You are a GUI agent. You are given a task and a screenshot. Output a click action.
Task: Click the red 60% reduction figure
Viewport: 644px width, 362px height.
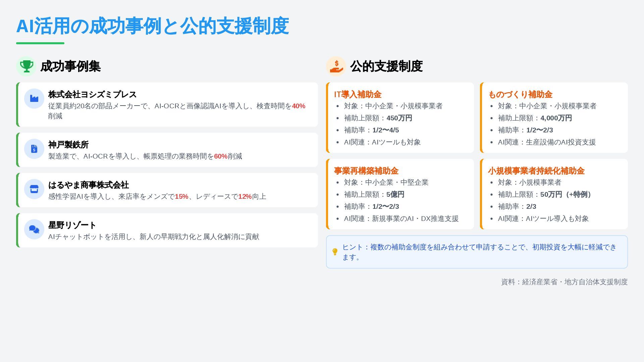(221, 157)
